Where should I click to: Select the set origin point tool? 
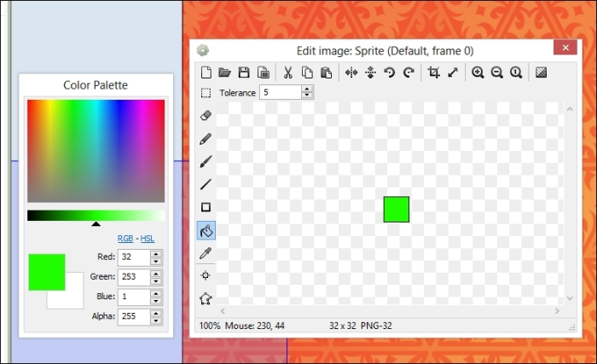[x=206, y=275]
